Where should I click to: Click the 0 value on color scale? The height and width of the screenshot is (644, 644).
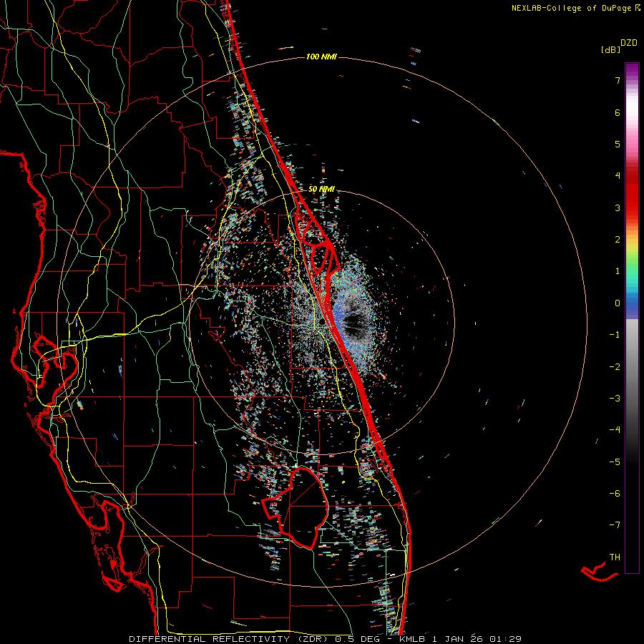618,303
